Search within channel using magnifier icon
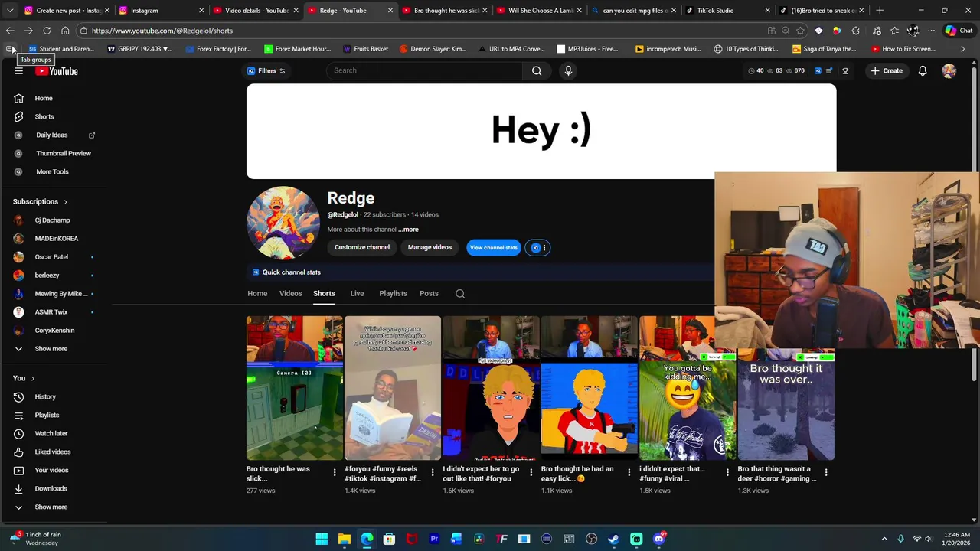This screenshot has width=980, height=551. pos(460,293)
